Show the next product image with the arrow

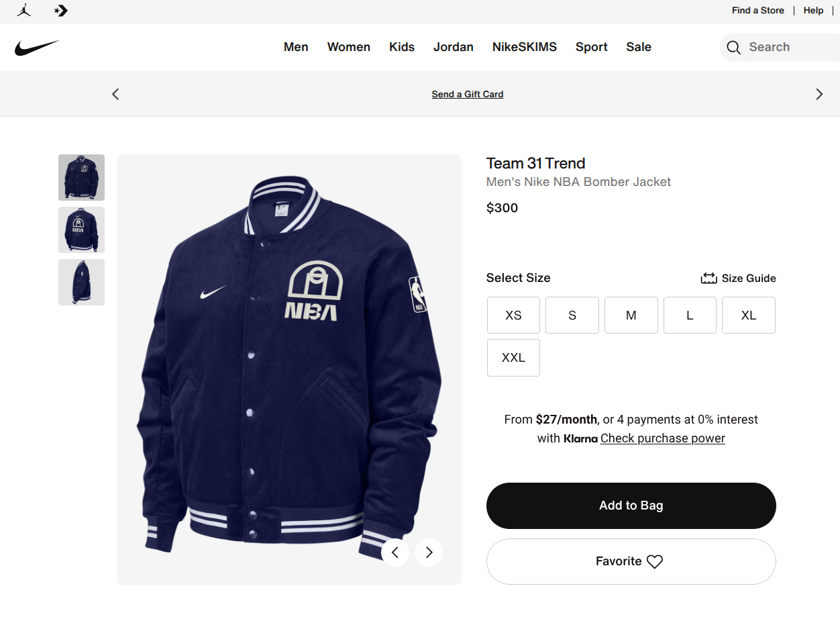429,552
